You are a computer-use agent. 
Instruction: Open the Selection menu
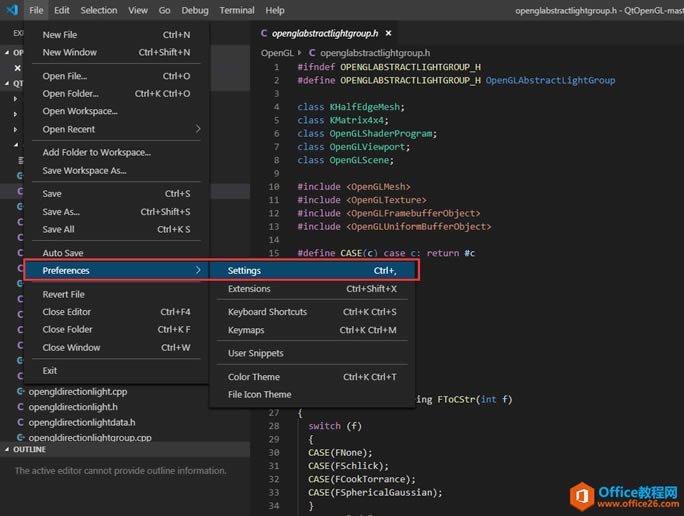click(99, 10)
